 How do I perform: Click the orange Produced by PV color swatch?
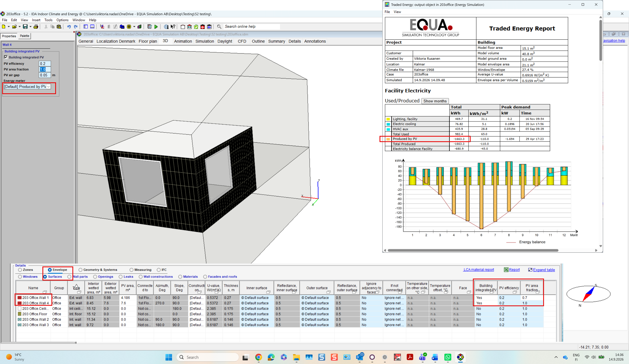388,139
